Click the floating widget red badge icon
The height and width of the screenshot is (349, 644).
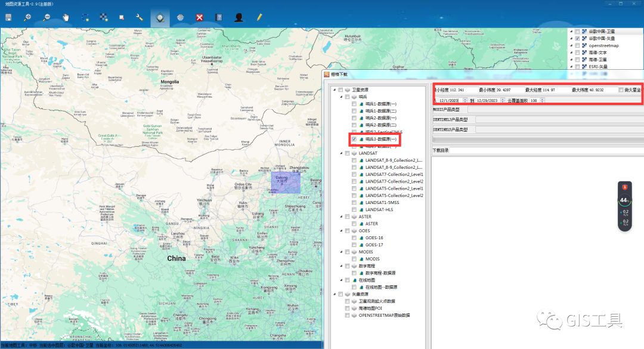(x=625, y=187)
